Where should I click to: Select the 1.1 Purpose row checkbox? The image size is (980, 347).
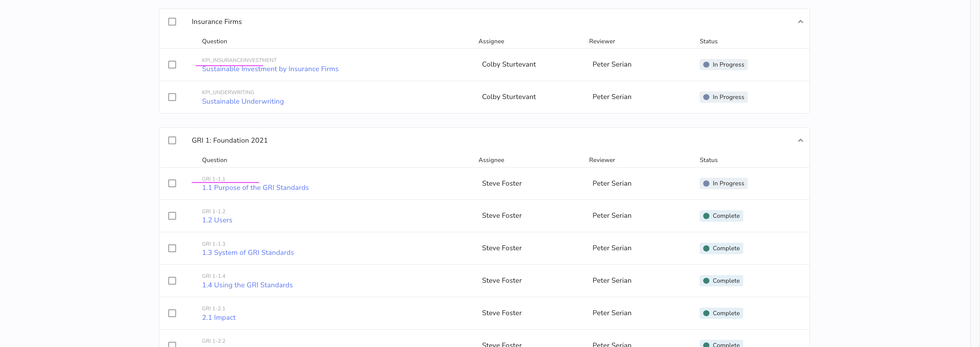pyautogui.click(x=172, y=183)
